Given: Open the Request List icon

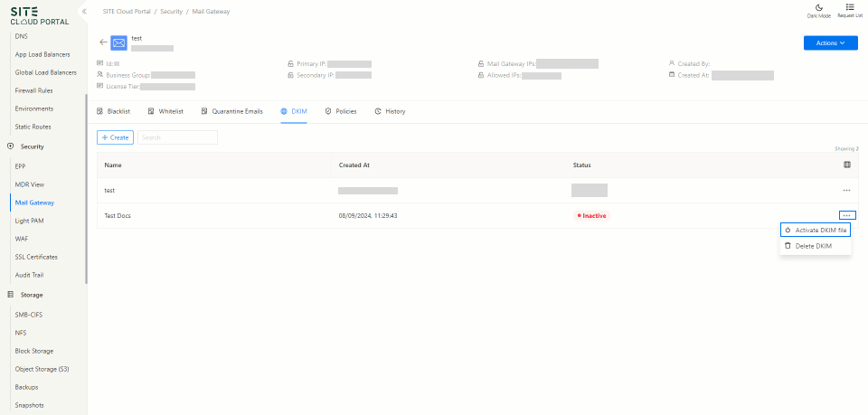Looking at the screenshot, I should pos(849,7).
